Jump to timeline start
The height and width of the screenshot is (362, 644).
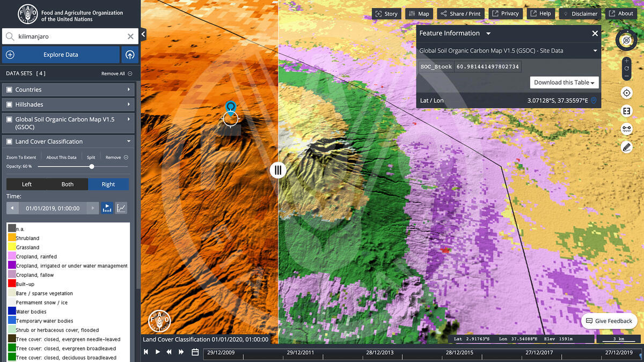pyautogui.click(x=146, y=352)
